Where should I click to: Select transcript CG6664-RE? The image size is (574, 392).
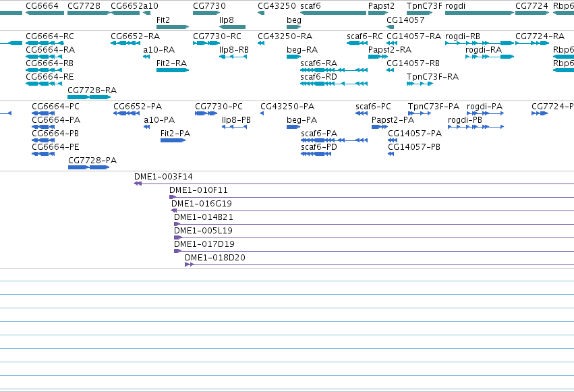44,84
